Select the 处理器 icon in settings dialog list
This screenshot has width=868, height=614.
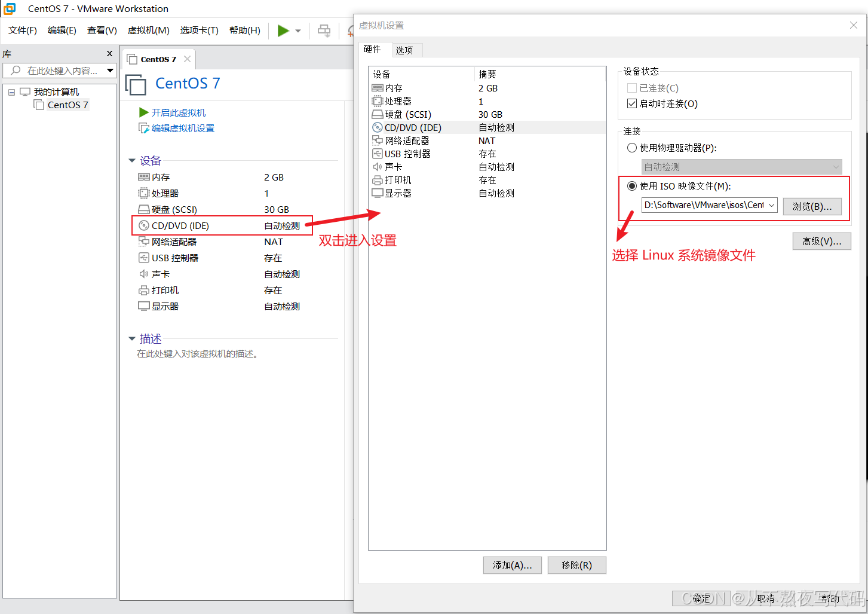[x=378, y=101]
